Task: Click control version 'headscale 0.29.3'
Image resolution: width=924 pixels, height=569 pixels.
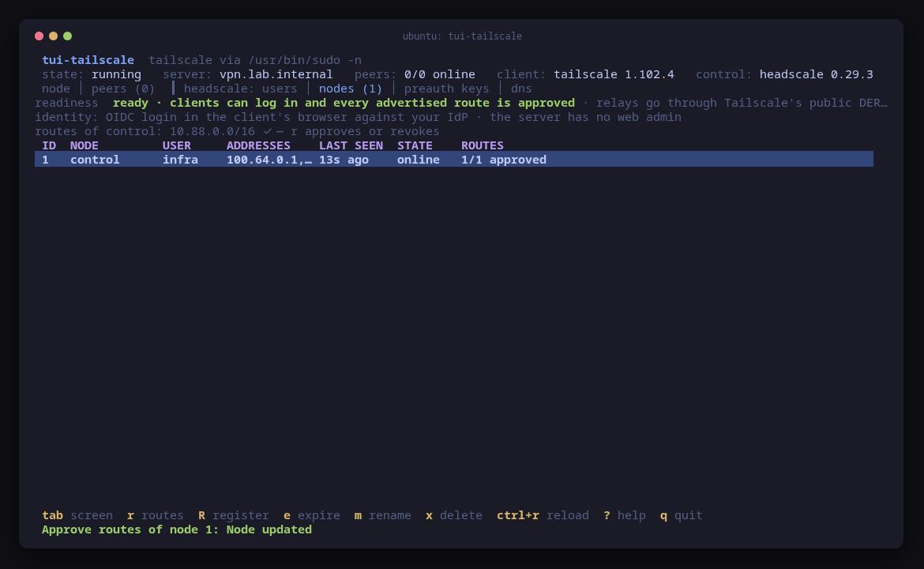Action: click(x=816, y=74)
